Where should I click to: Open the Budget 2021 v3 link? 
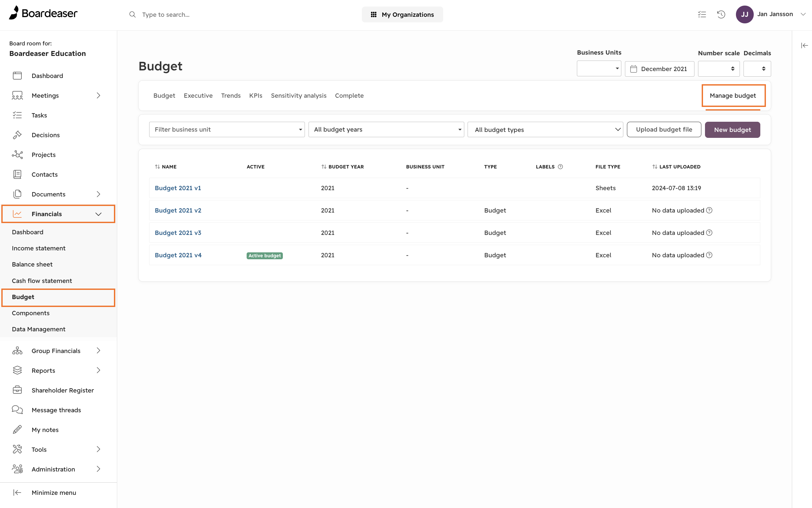pos(178,233)
